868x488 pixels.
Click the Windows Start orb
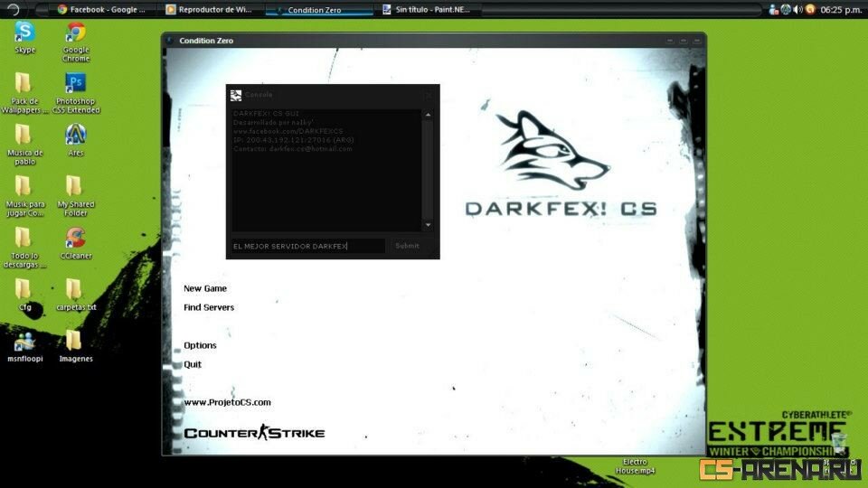(x=13, y=9)
